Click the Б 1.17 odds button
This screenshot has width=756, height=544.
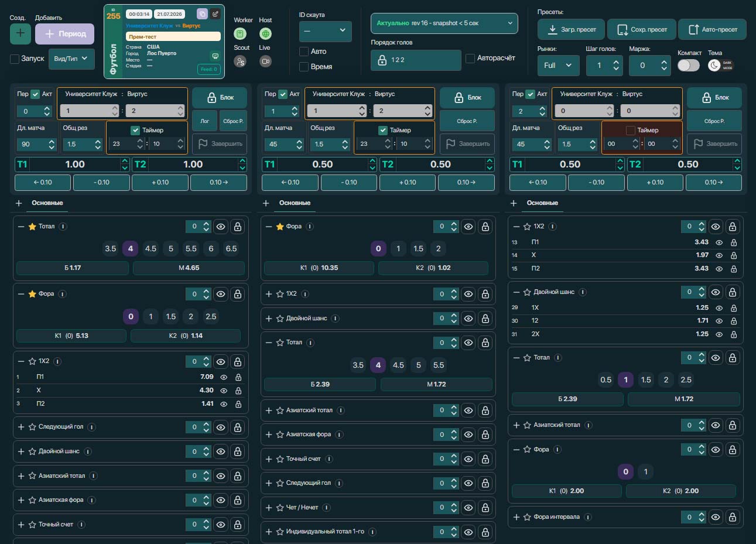point(73,268)
